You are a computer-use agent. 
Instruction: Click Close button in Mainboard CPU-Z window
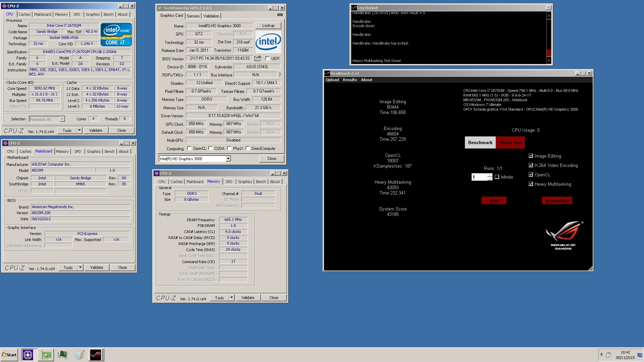pyautogui.click(x=122, y=267)
